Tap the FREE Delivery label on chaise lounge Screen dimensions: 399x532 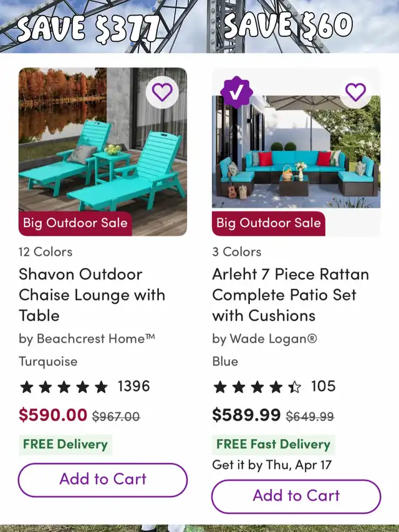coord(65,444)
